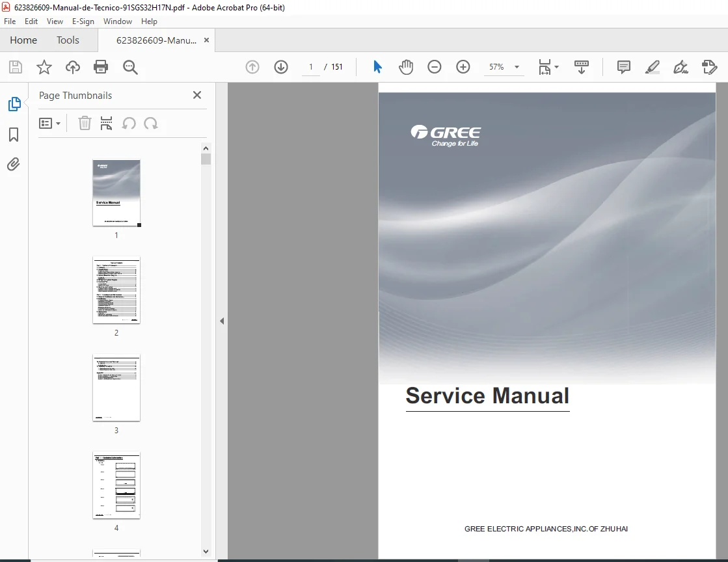This screenshot has height=562, width=728.
Task: Open the Window menu
Action: pyautogui.click(x=118, y=21)
